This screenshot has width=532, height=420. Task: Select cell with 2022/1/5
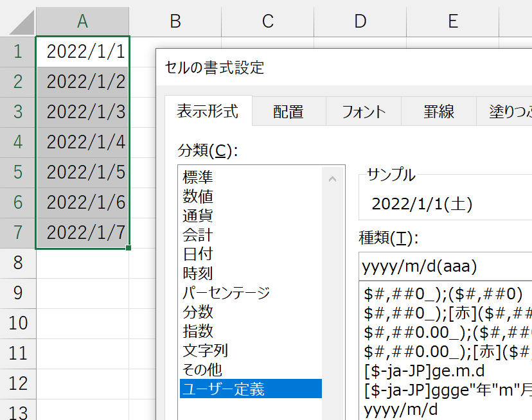pos(82,172)
